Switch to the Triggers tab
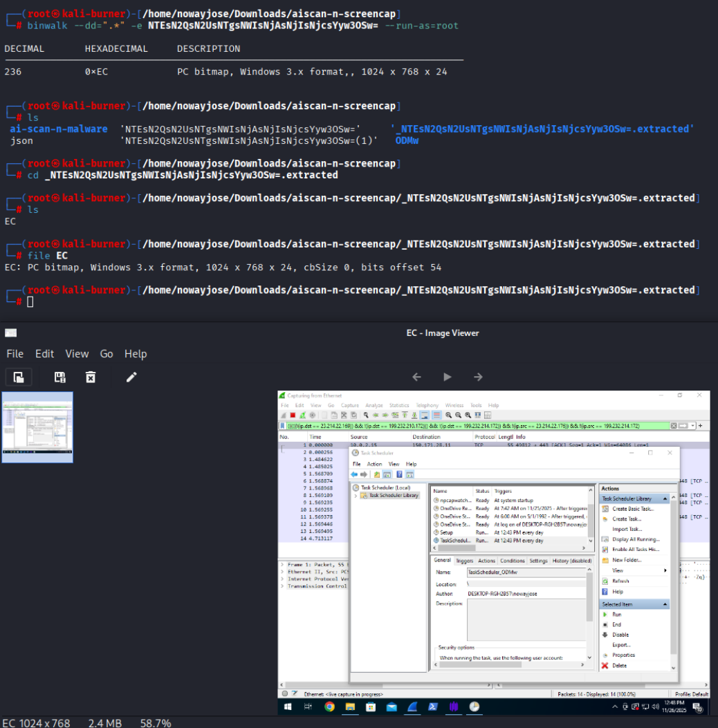The height and width of the screenshot is (728, 718). click(x=464, y=561)
